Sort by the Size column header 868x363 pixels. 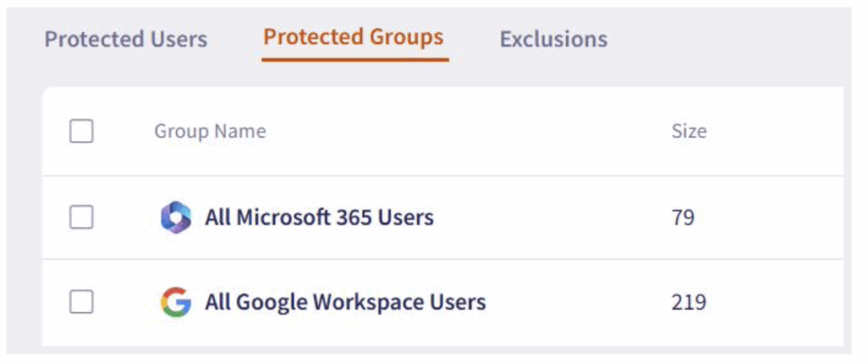coord(688,131)
